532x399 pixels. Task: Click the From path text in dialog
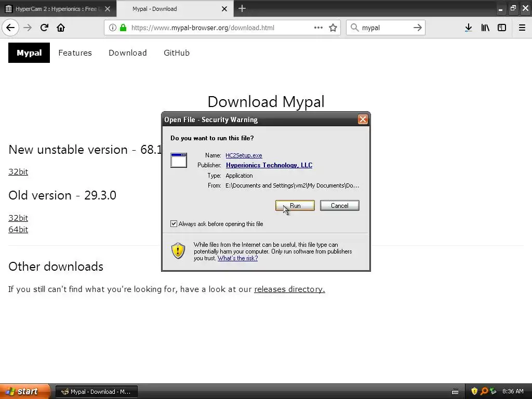tap(292, 185)
